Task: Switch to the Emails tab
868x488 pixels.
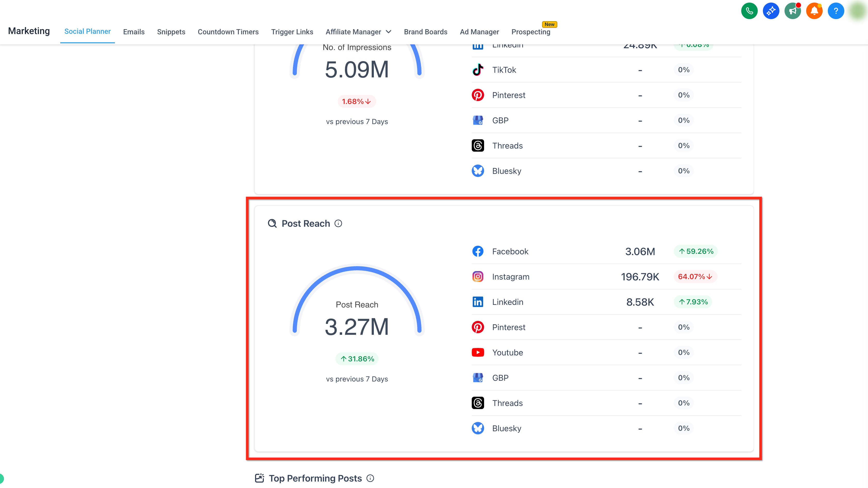Action: point(134,32)
